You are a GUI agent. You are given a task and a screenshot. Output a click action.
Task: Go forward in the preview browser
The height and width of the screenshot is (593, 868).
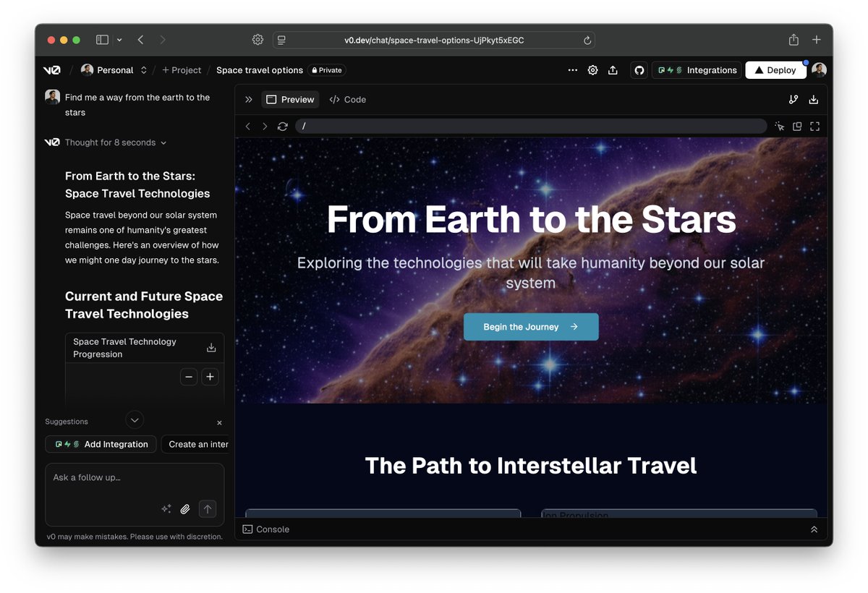tap(265, 127)
